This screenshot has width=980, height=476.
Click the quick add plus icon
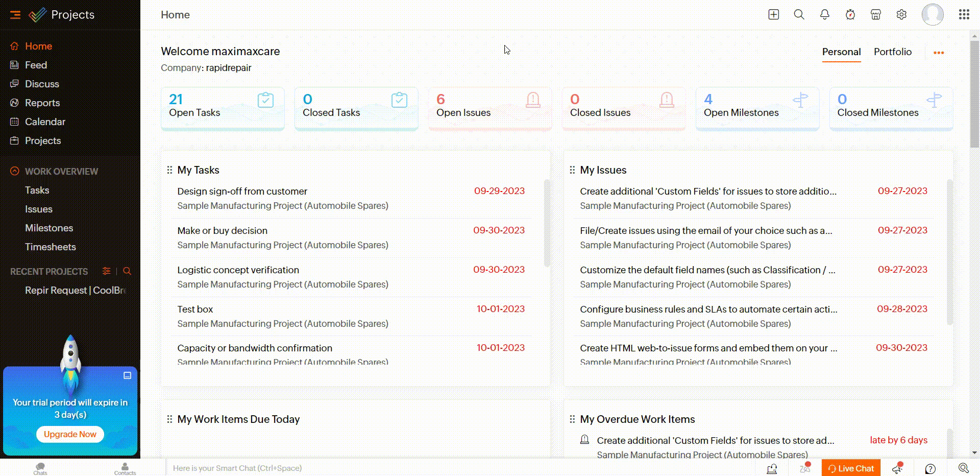pyautogui.click(x=773, y=15)
